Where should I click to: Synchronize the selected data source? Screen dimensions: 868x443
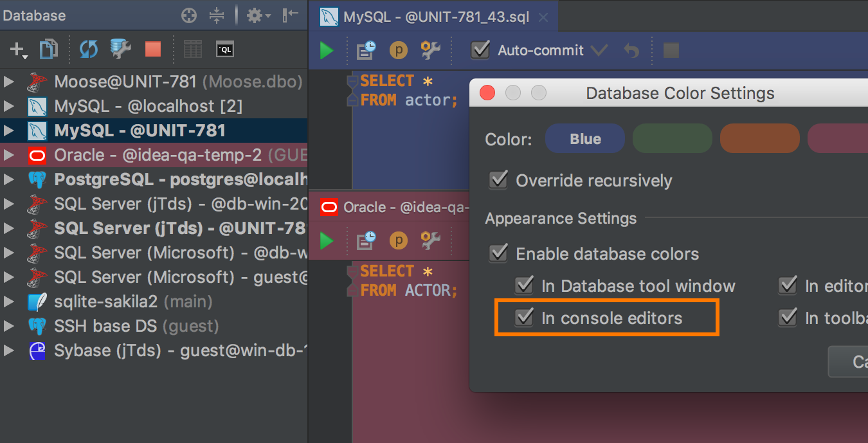pyautogui.click(x=88, y=50)
